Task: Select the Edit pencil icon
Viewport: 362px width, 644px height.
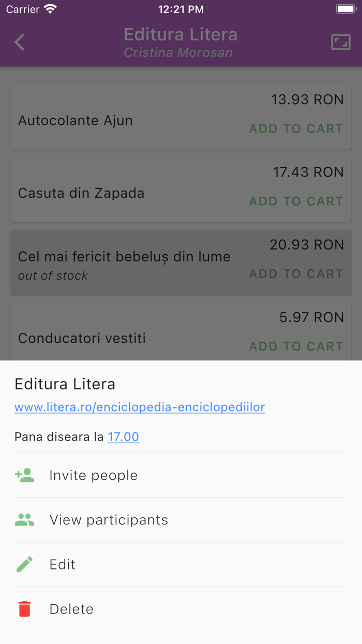Action: [x=24, y=564]
